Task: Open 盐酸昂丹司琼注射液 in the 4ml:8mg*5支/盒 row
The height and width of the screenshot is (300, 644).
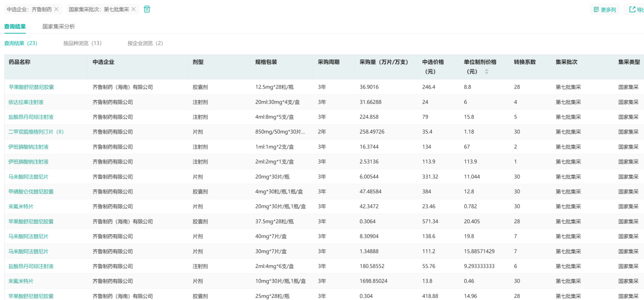Action: pyautogui.click(x=31, y=117)
